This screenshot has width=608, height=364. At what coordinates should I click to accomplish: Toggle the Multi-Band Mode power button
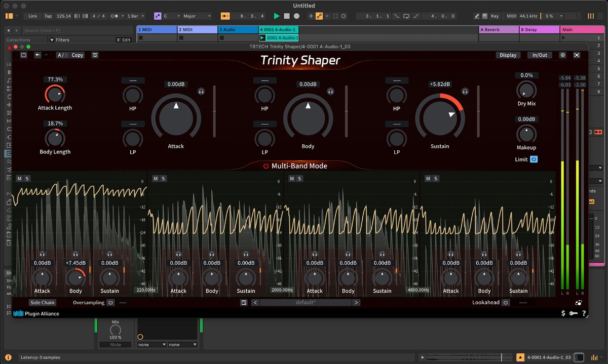265,166
